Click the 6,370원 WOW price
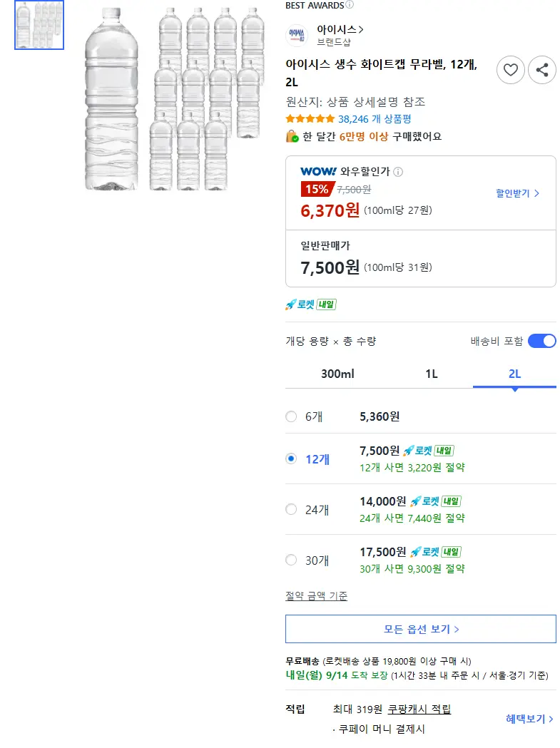 [330, 210]
